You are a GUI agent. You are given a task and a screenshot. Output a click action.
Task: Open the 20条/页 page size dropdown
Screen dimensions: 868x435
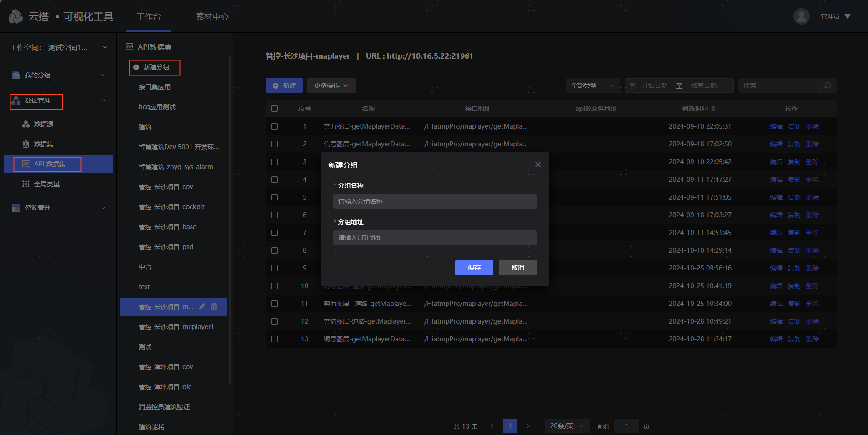pos(567,426)
